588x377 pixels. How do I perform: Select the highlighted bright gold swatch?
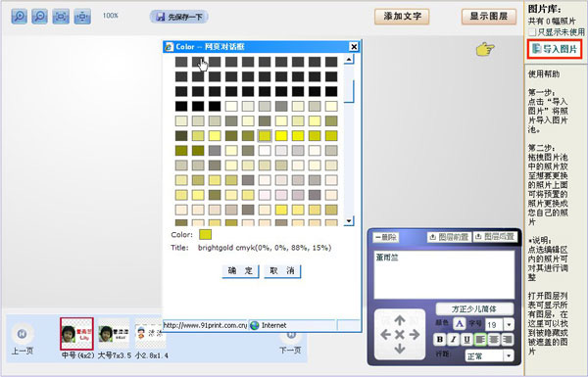pyautogui.click(x=265, y=136)
